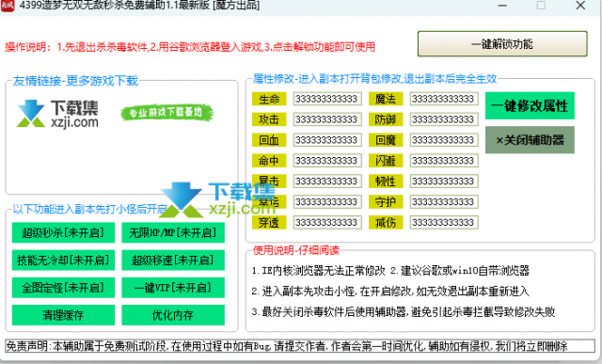Click the 以下功能进入副本 group title

click(x=90, y=209)
